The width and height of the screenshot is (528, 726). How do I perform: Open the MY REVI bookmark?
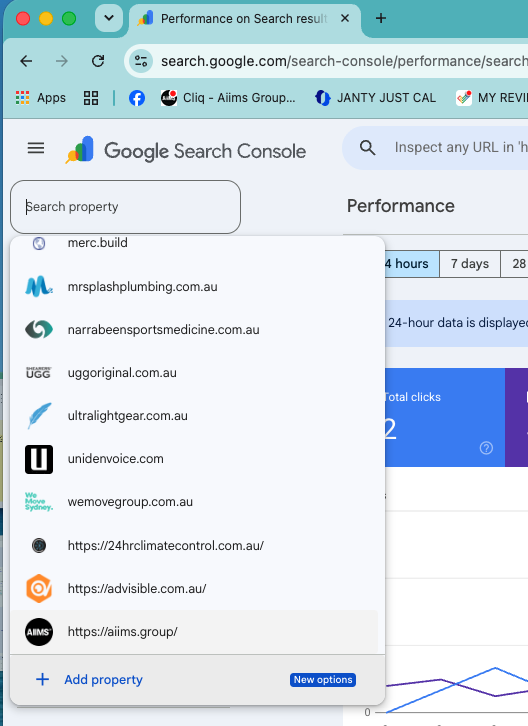[x=492, y=98]
